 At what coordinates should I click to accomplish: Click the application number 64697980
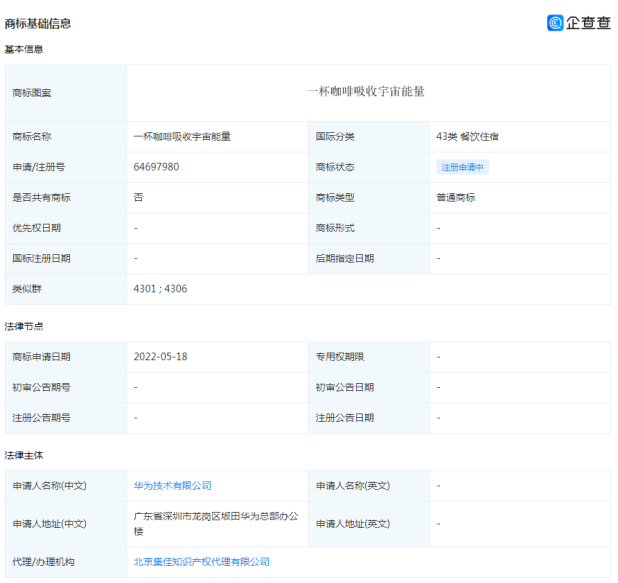click(x=156, y=167)
